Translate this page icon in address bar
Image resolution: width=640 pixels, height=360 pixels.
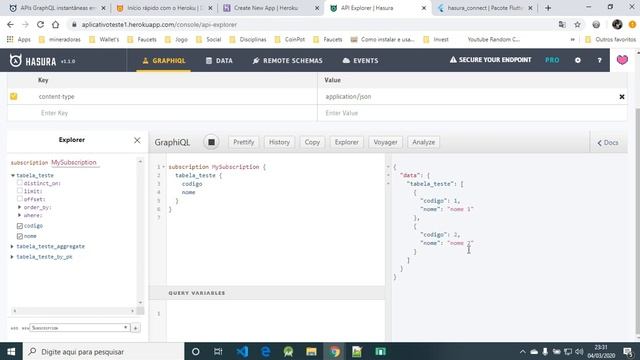[562, 24]
